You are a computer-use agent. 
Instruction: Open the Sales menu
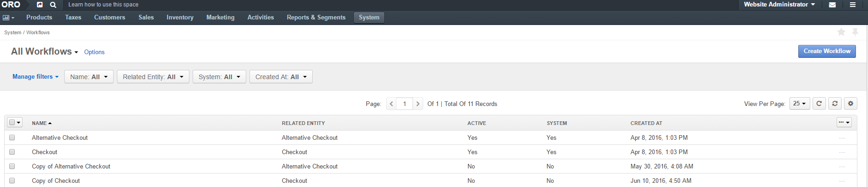coord(146,18)
